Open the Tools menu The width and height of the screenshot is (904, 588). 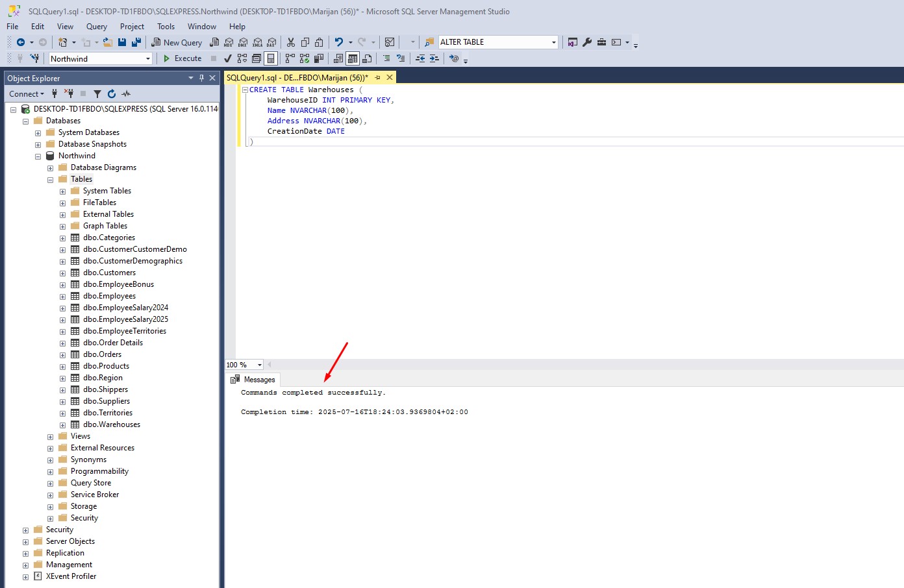tap(166, 27)
